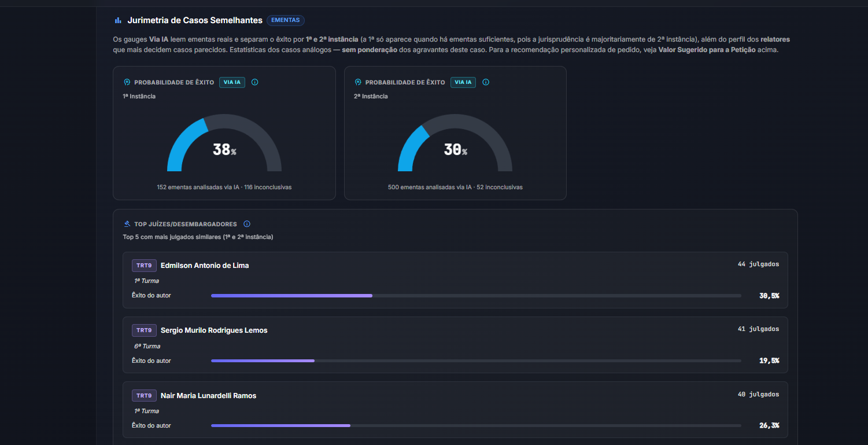
Task: Click the 38% success gauge
Action: pos(224,143)
